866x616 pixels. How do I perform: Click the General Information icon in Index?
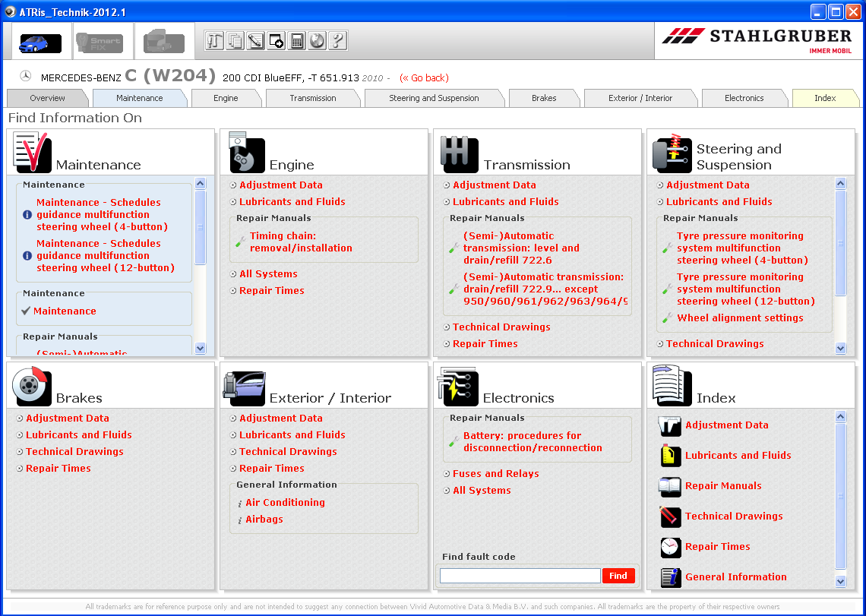[x=670, y=577]
